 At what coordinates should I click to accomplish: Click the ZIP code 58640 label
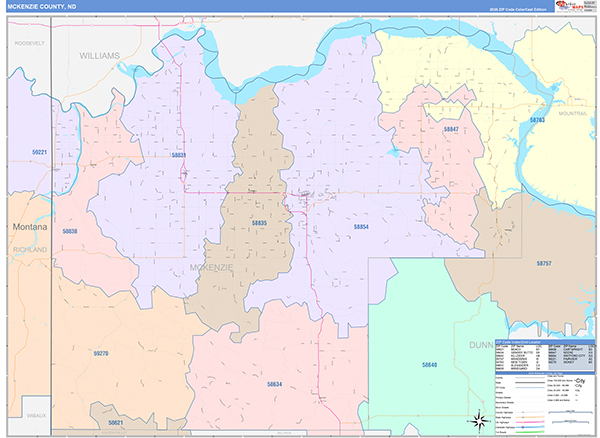tap(429, 365)
